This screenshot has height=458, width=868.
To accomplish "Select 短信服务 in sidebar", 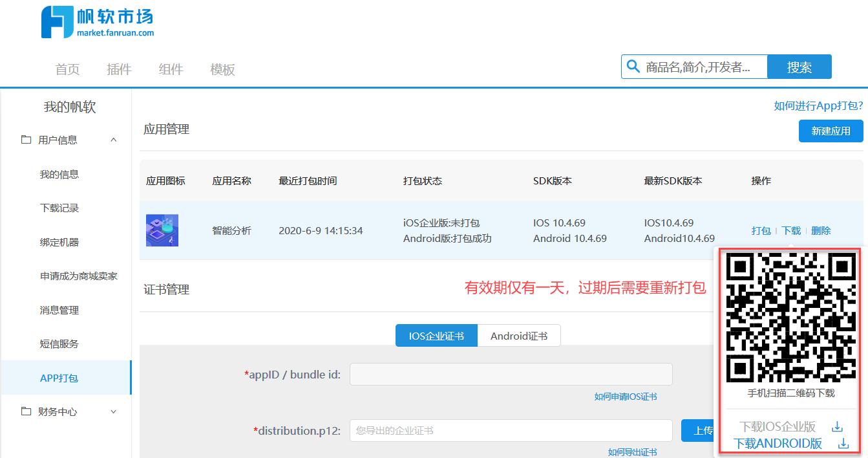I will point(59,343).
